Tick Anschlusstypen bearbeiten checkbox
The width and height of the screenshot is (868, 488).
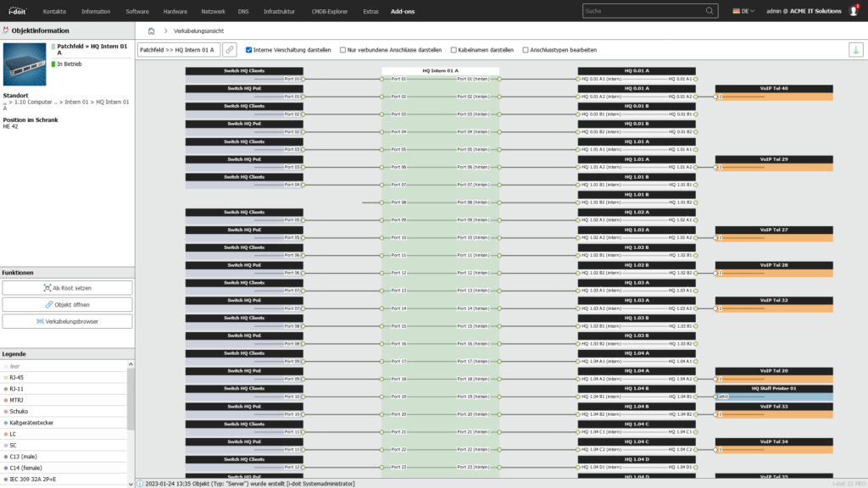[526, 50]
